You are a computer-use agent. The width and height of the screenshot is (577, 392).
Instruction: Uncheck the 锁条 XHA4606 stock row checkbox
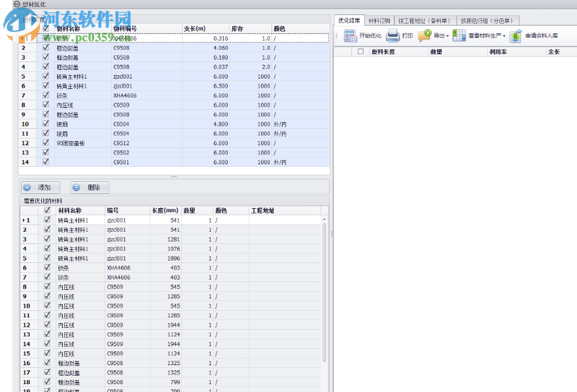[x=46, y=96]
